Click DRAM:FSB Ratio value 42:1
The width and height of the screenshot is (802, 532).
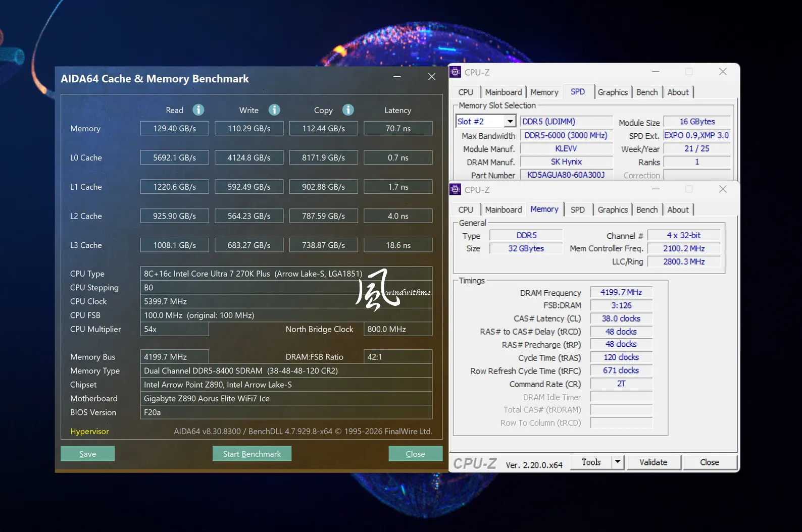pyautogui.click(x=398, y=357)
